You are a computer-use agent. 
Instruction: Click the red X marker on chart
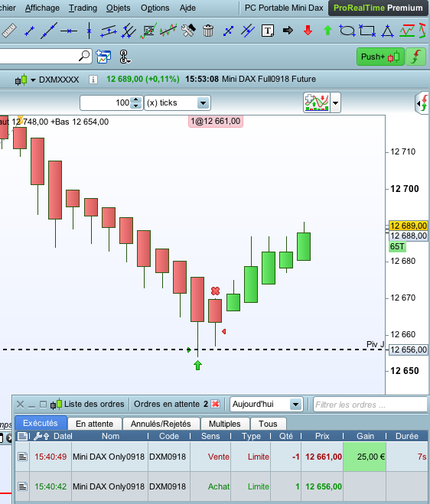click(x=216, y=291)
